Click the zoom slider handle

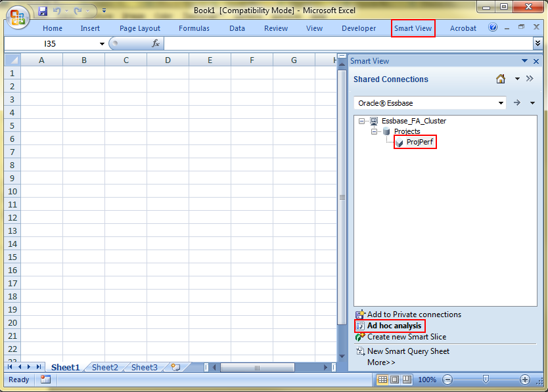click(x=486, y=379)
